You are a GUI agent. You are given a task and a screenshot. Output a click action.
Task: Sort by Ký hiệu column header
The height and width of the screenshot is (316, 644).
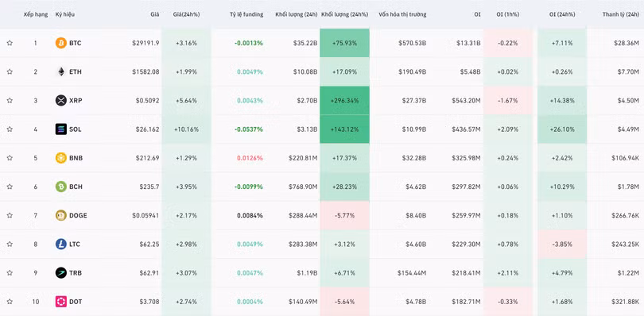point(65,14)
